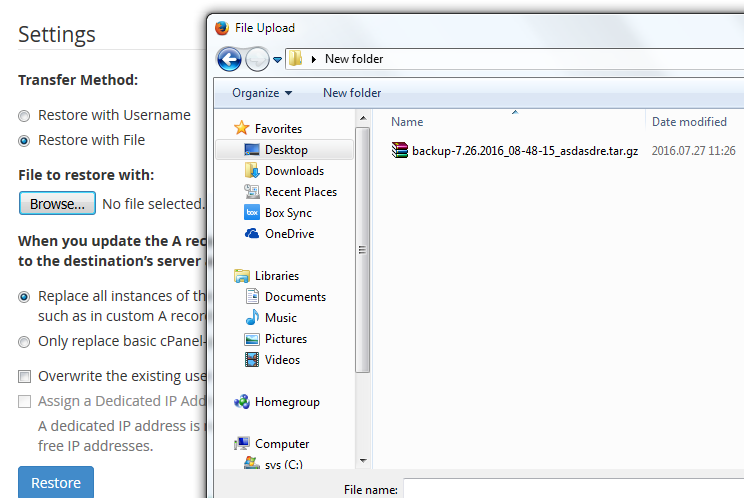Select Libraries in navigation pane
This screenshot has height=498, width=744.
click(277, 276)
